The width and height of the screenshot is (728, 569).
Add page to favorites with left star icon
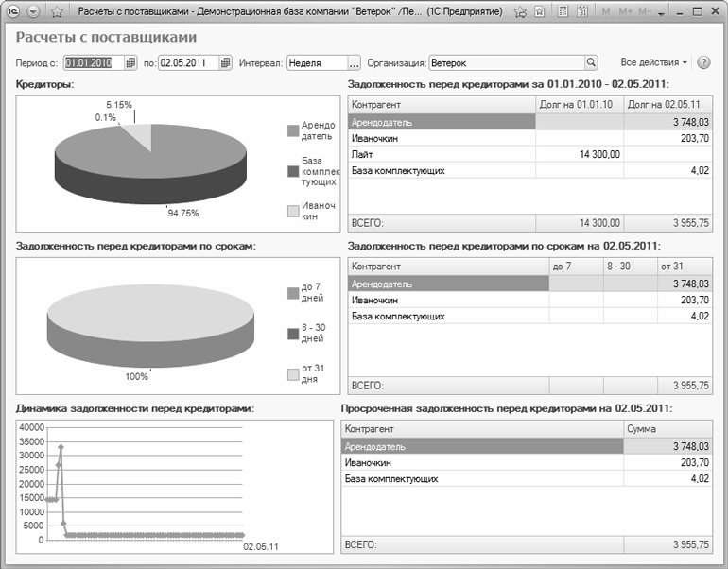(57, 11)
